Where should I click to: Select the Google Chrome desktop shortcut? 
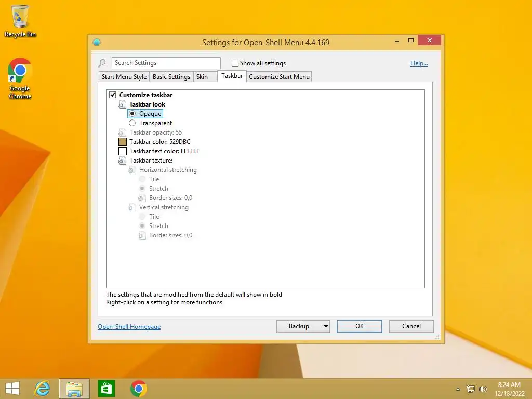coord(20,78)
